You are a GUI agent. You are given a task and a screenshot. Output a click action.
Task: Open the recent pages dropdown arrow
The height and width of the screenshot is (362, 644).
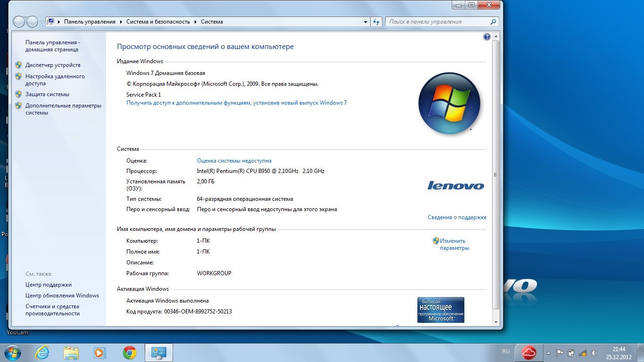point(41,22)
